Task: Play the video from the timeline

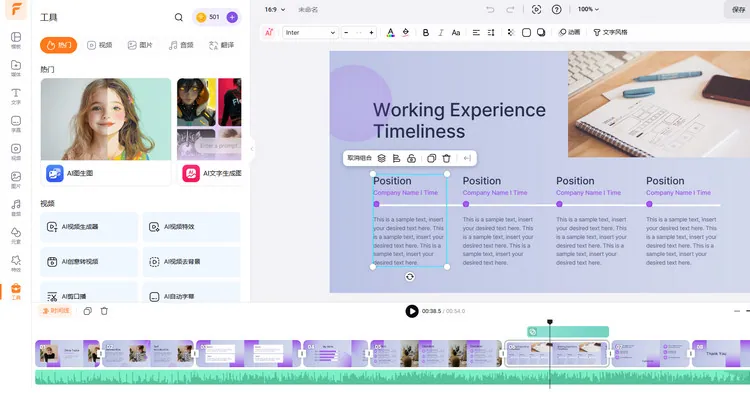Action: click(412, 311)
